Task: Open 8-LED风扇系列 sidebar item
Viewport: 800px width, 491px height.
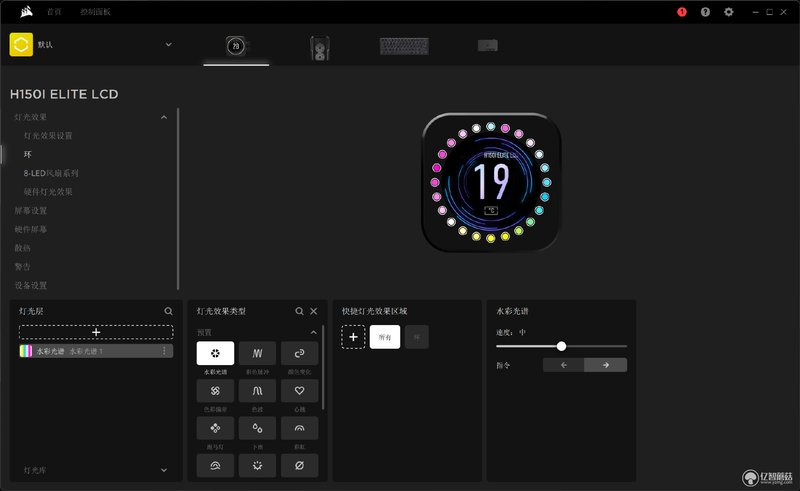Action: pyautogui.click(x=51, y=173)
